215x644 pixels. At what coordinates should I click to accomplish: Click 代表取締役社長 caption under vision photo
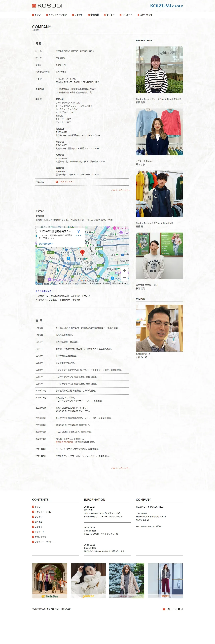(x=143, y=354)
